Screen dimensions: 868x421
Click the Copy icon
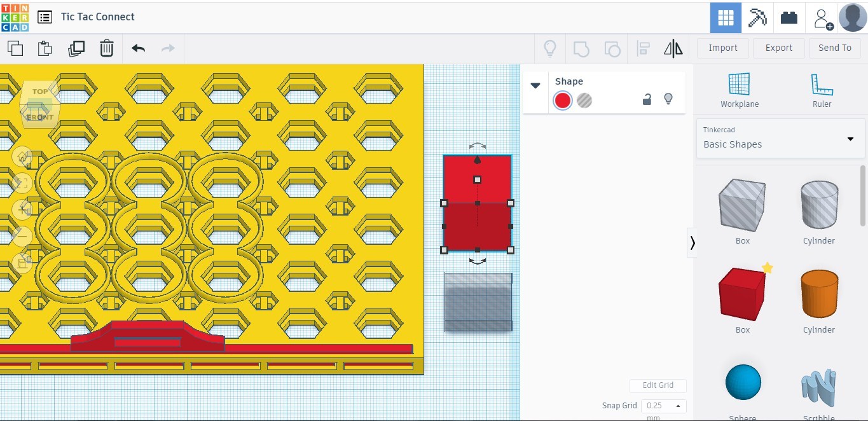[x=15, y=48]
